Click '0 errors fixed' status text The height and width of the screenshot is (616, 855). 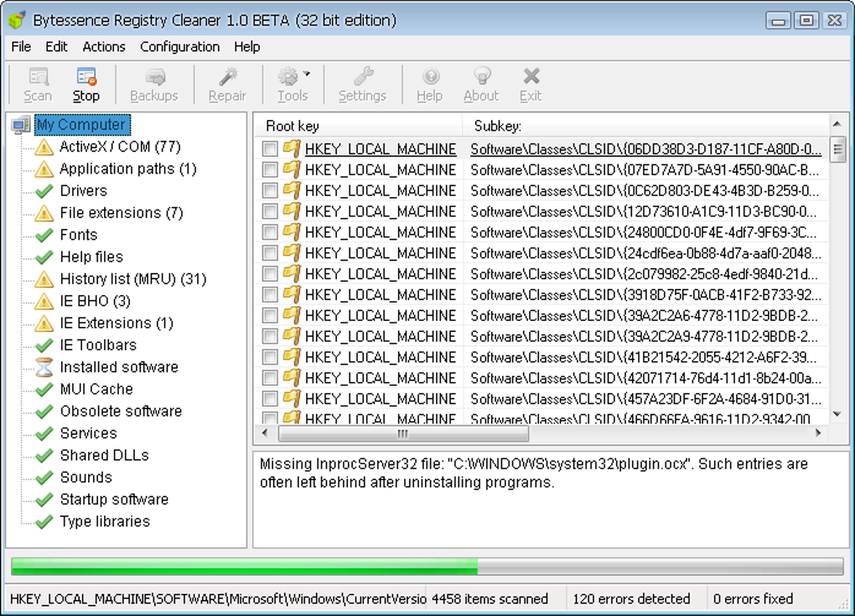point(753,599)
